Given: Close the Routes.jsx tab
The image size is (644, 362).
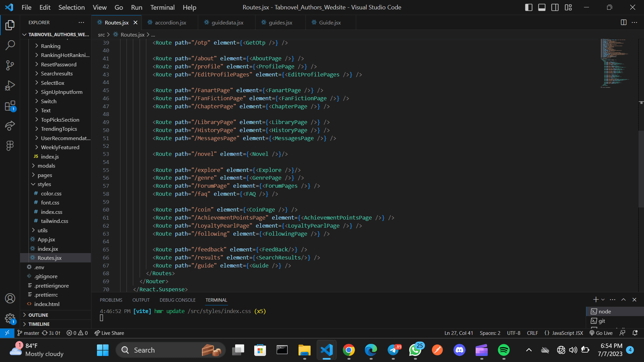Looking at the screenshot, I should tap(136, 22).
